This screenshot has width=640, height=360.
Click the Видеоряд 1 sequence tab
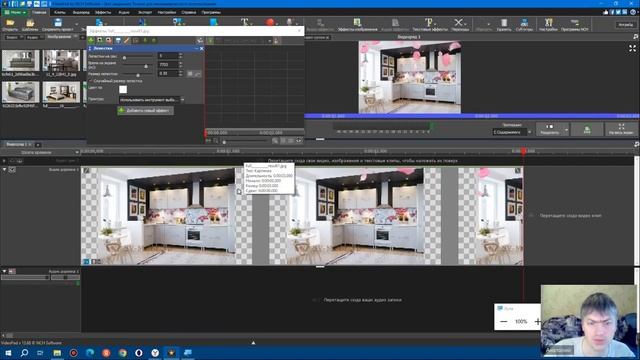(x=16, y=144)
